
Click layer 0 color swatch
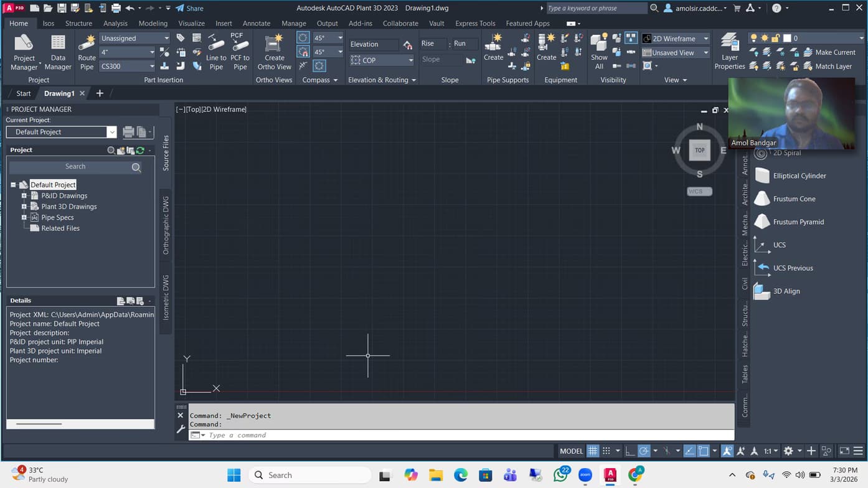point(787,37)
